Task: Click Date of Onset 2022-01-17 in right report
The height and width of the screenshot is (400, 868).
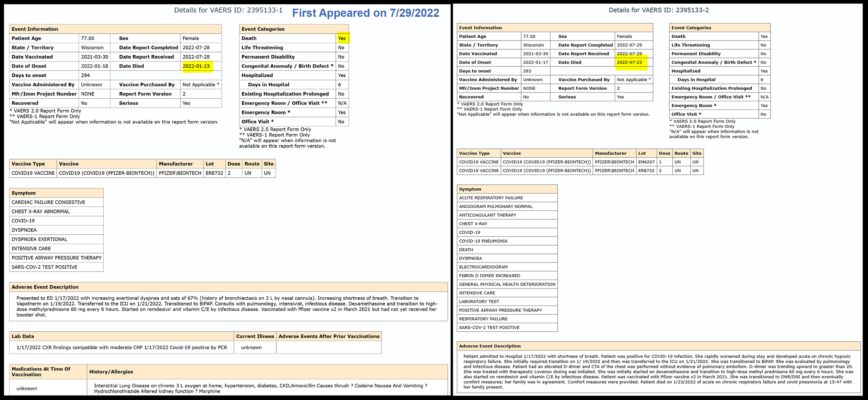Action: [536, 63]
